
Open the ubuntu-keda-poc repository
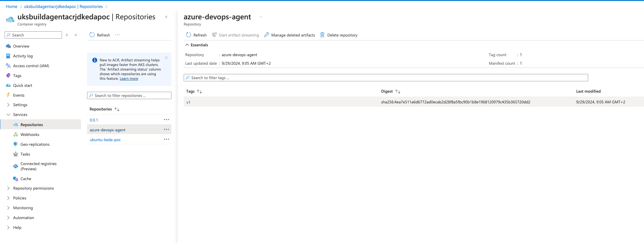105,140
